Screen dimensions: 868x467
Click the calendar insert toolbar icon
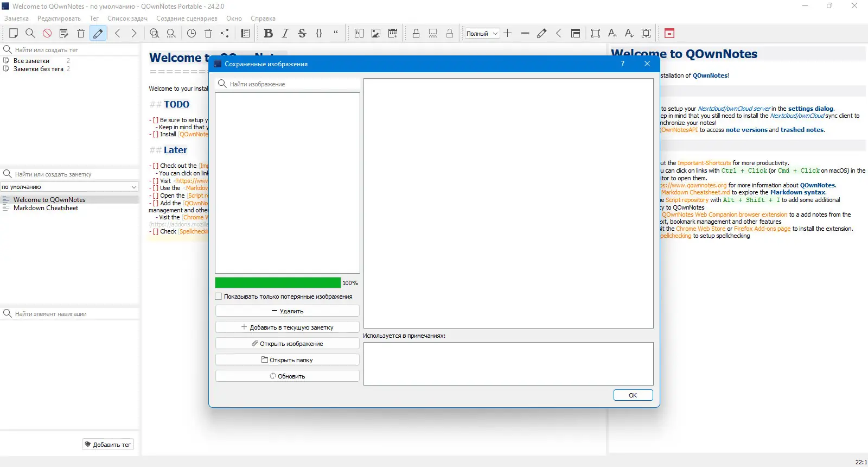(x=393, y=33)
